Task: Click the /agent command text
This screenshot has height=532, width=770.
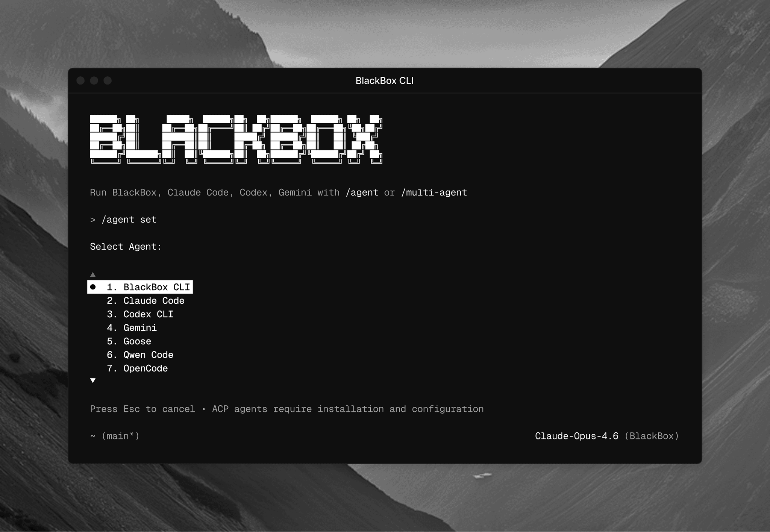Action: (362, 192)
